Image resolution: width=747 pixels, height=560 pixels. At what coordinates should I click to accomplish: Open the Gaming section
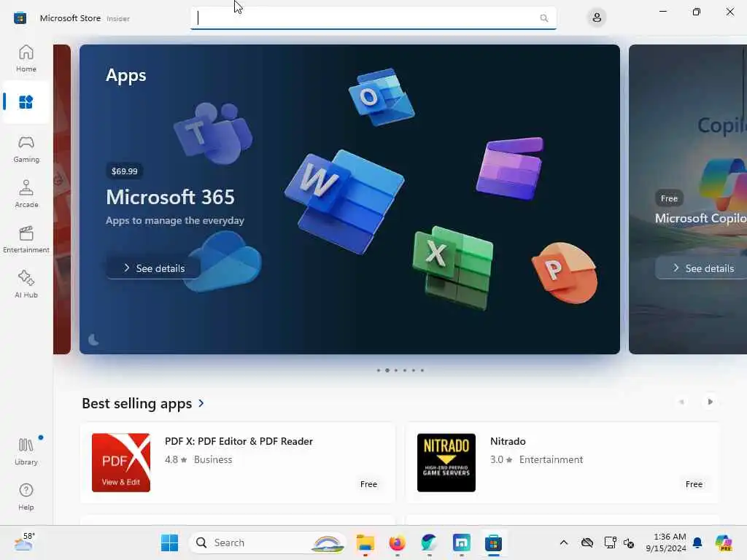pyautogui.click(x=26, y=149)
